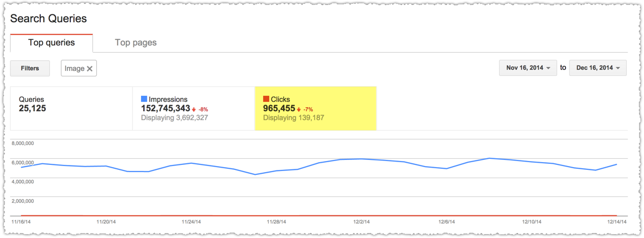This screenshot has height=238, width=644.
Task: Click the blue Impressions color square
Action: [144, 99]
